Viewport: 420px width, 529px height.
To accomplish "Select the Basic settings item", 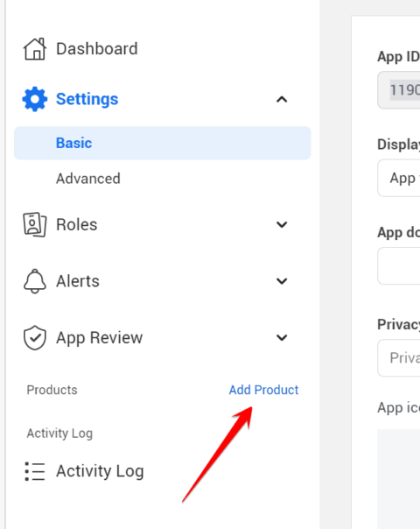I will (x=162, y=143).
